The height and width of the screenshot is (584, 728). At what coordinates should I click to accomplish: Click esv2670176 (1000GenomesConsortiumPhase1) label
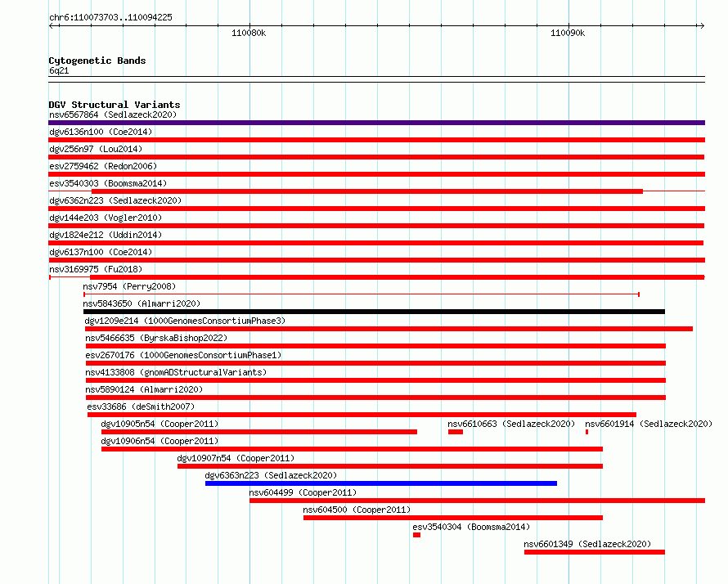click(183, 355)
